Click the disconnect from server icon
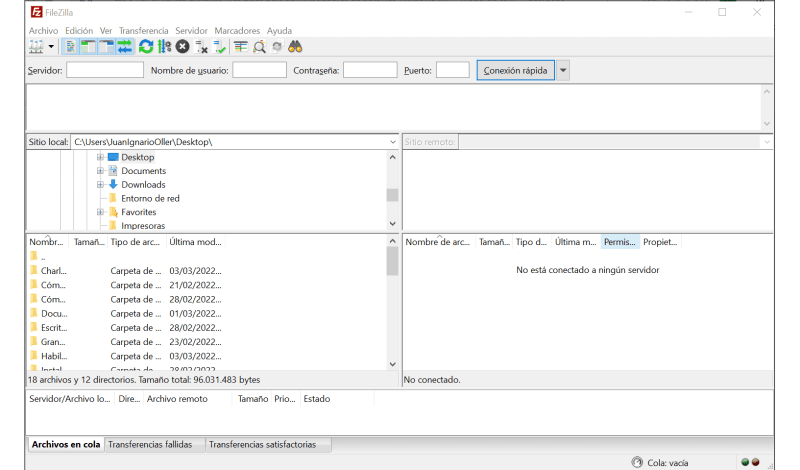The image size is (800, 470). tap(201, 47)
